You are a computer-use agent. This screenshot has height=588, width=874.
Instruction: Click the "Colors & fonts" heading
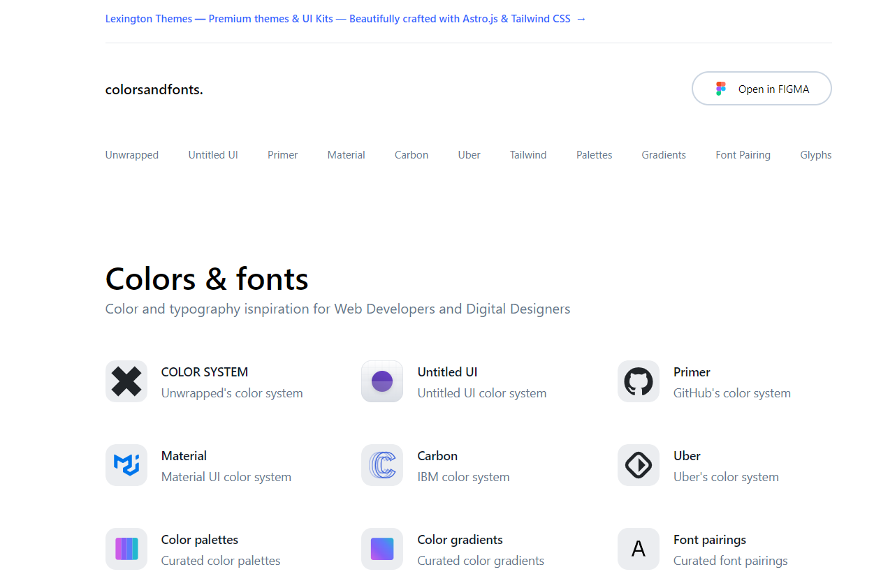(207, 279)
